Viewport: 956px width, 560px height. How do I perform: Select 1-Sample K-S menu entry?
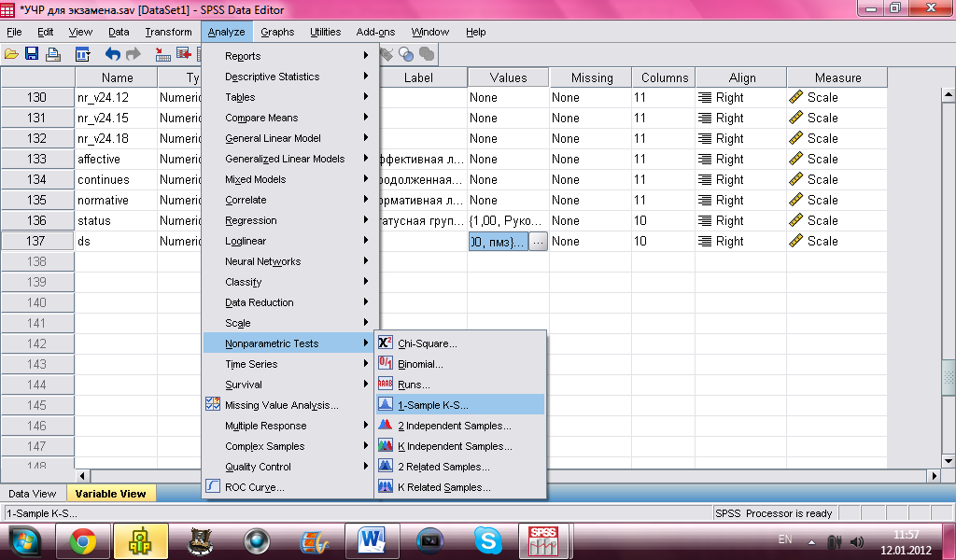click(460, 405)
